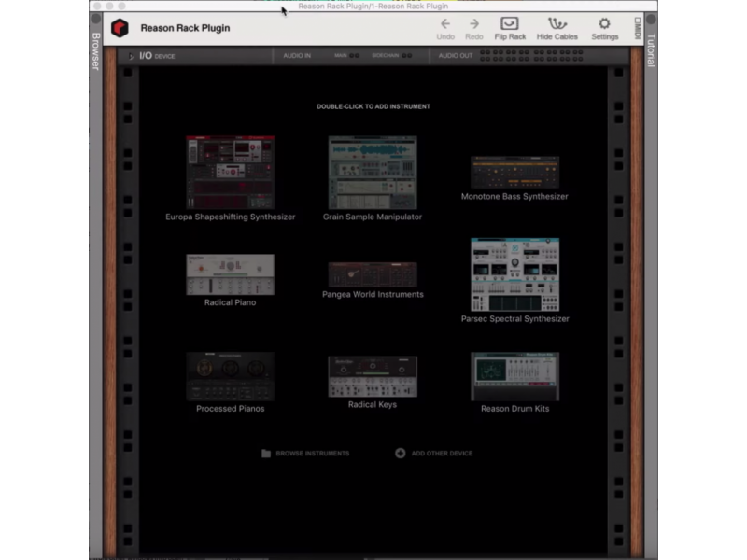
Task: Click the Add Other Device plus icon
Action: 401,454
